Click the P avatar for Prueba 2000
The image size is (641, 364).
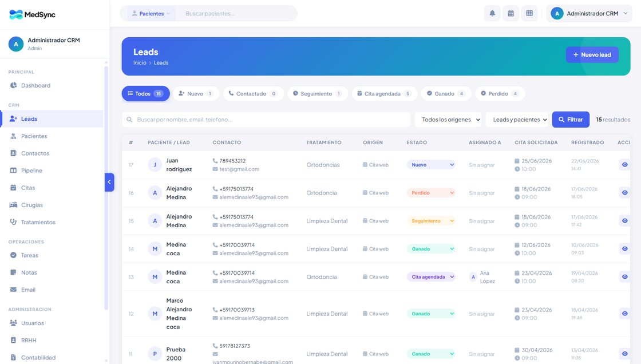[x=155, y=354]
